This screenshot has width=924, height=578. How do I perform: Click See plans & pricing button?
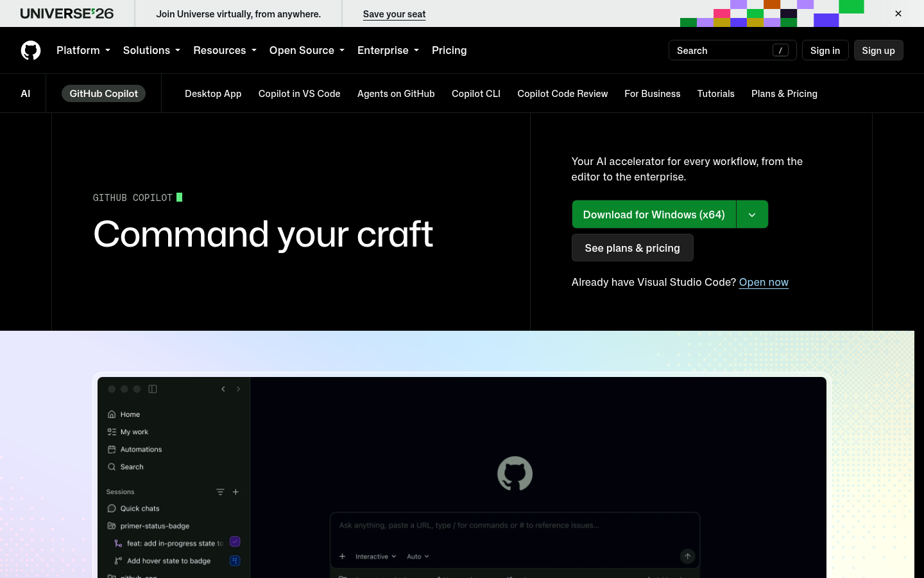click(x=633, y=248)
